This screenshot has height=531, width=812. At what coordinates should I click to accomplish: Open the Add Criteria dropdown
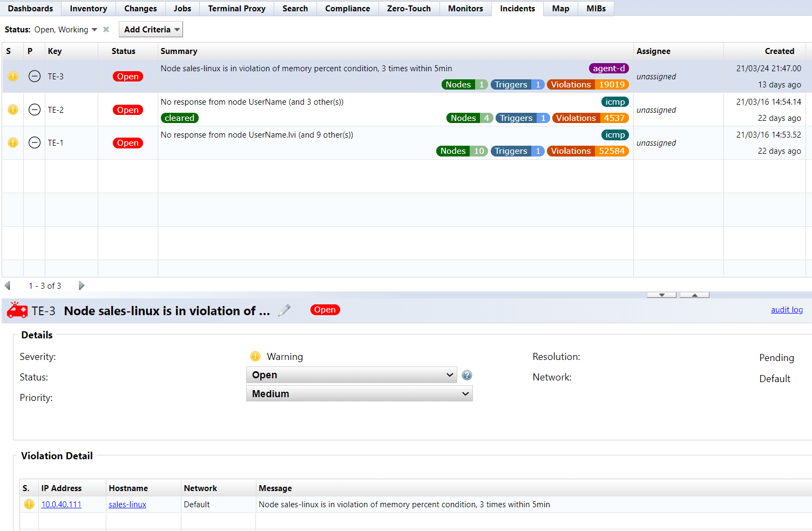(151, 30)
